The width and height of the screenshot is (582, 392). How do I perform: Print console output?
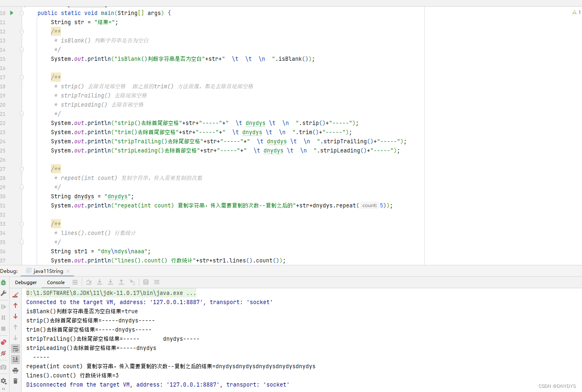tap(15, 370)
